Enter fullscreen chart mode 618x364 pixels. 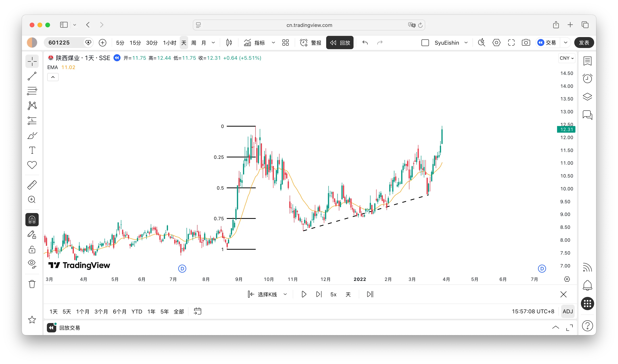pyautogui.click(x=511, y=43)
